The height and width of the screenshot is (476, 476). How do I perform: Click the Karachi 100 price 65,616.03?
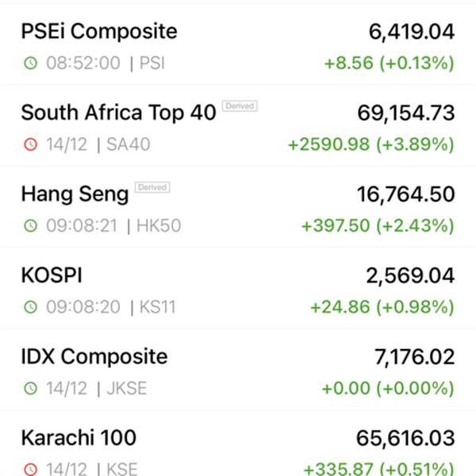(405, 439)
